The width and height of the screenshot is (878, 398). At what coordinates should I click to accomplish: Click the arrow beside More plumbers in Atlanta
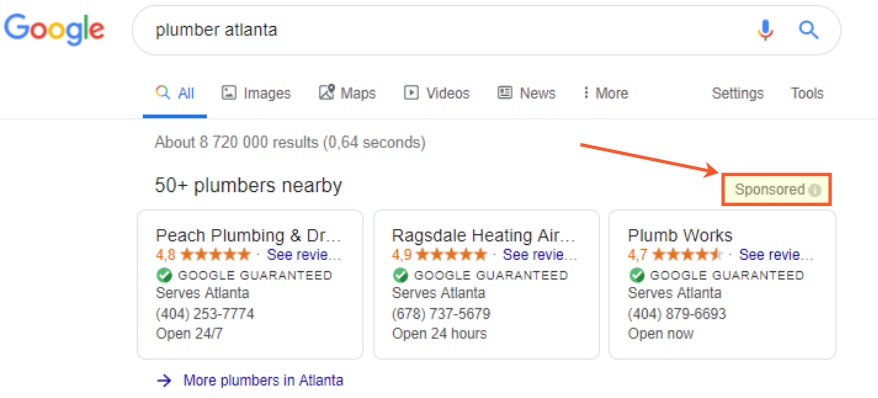pos(164,381)
